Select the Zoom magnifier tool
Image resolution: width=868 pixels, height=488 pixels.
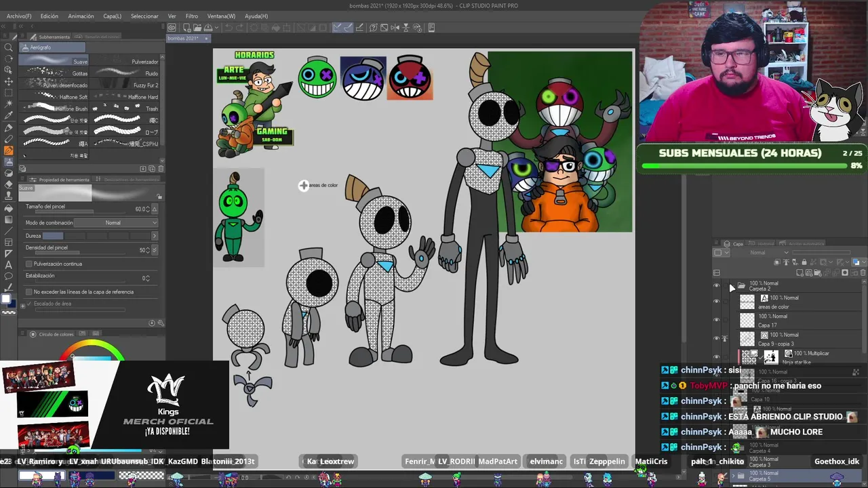[x=9, y=47]
